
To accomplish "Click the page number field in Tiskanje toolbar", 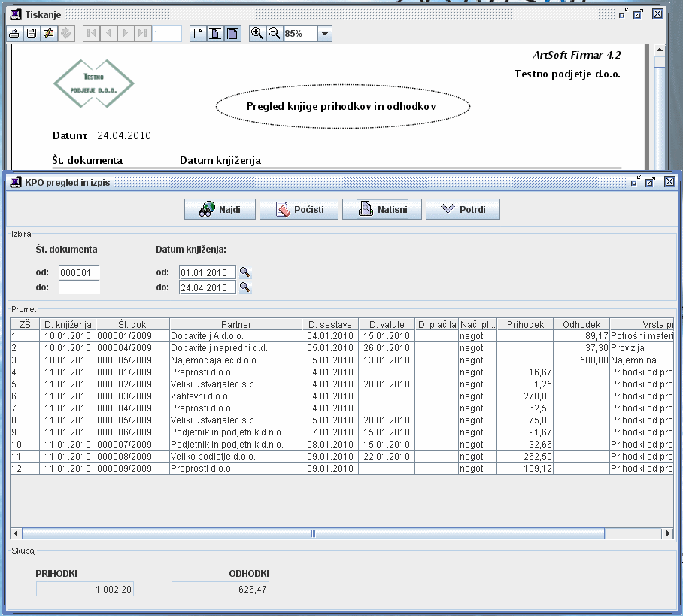I will 166,34.
